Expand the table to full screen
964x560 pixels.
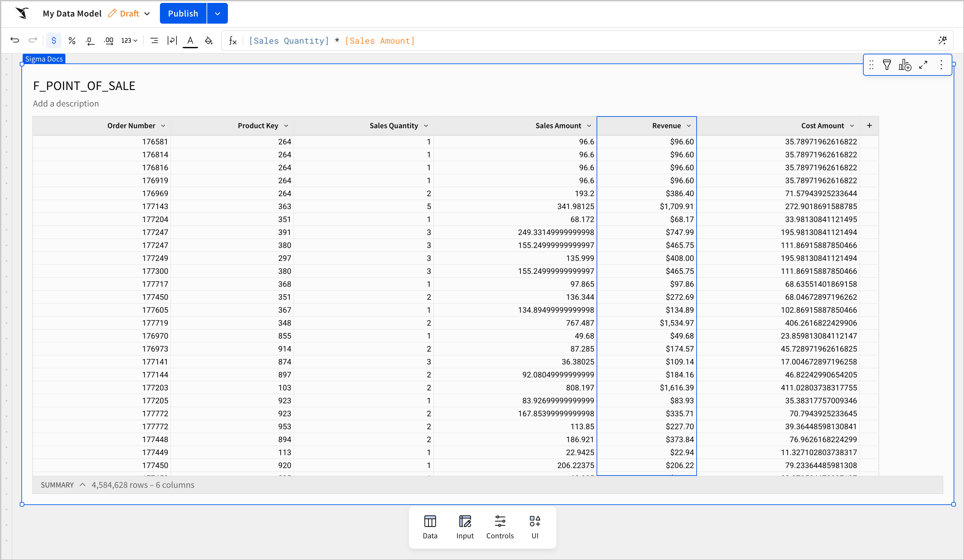tap(923, 65)
